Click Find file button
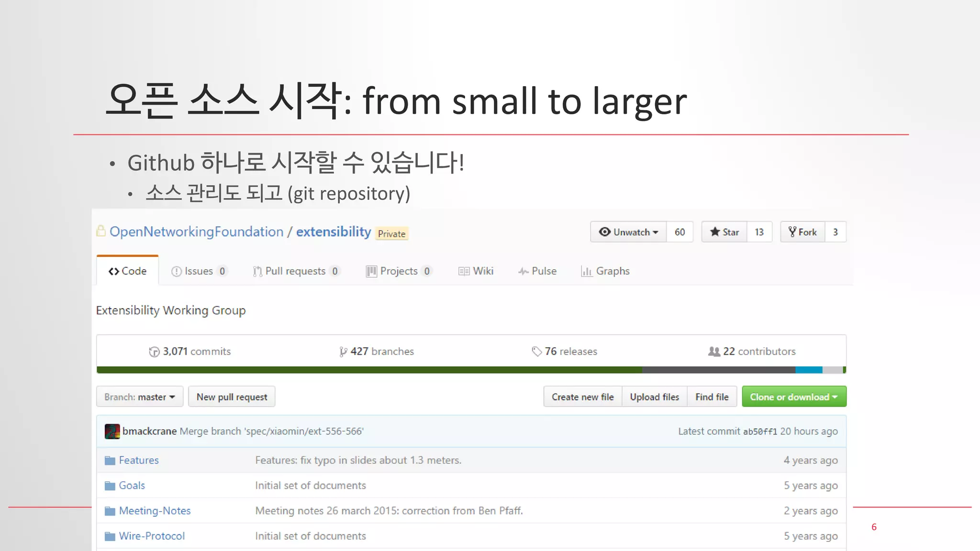The width and height of the screenshot is (980, 551). [x=712, y=397]
